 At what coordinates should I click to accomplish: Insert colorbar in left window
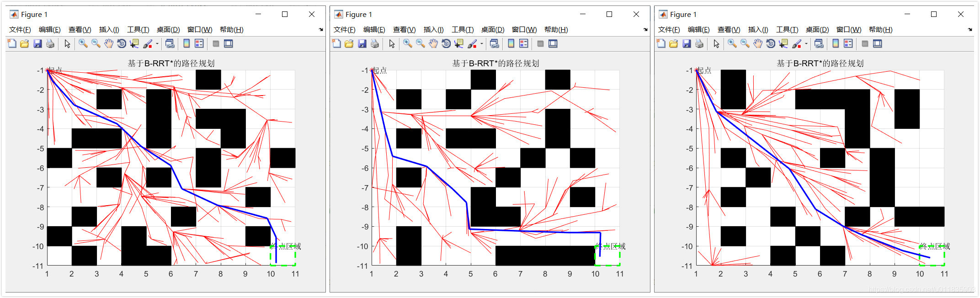click(186, 43)
